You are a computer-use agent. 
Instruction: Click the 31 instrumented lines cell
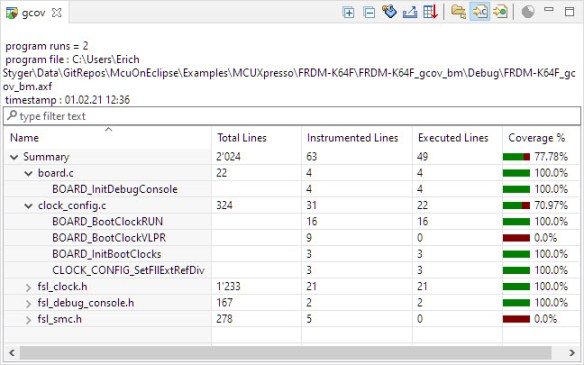(312, 206)
